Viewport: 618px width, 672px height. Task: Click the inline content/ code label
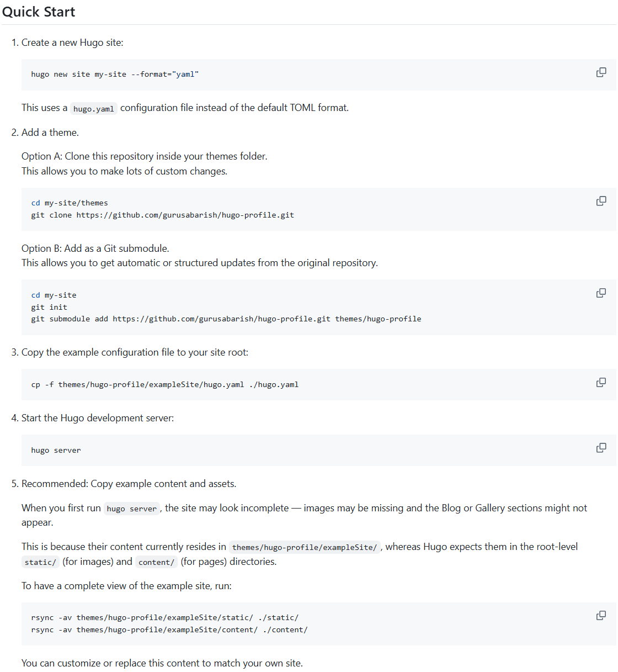(x=156, y=562)
